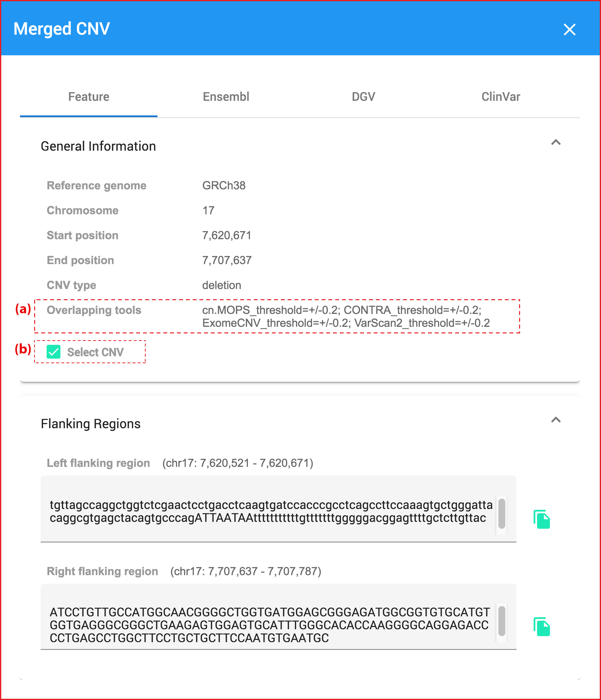Copy the right flanking region sequence
Screen dimensions: 601x700
point(542,627)
